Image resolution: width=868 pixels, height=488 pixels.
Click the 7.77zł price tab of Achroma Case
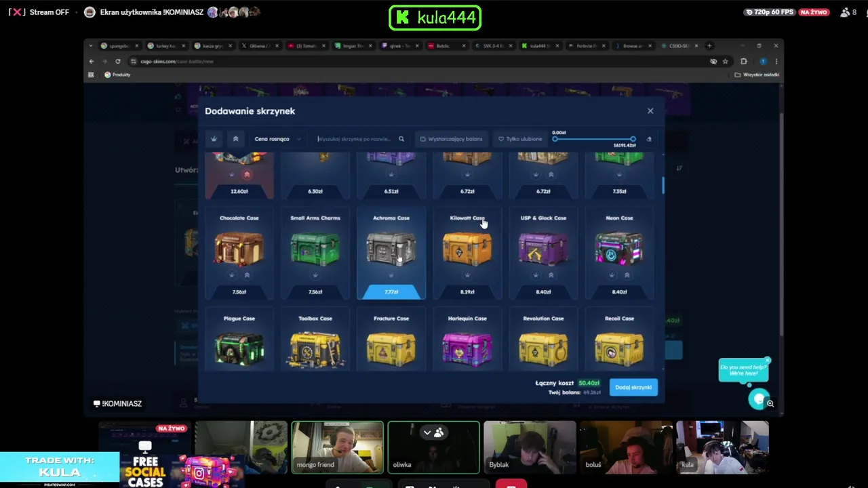click(x=391, y=292)
